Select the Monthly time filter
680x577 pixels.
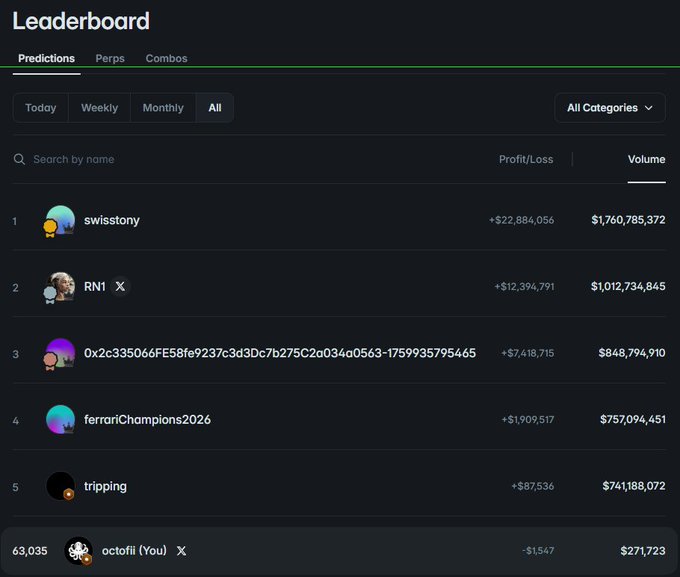[163, 108]
